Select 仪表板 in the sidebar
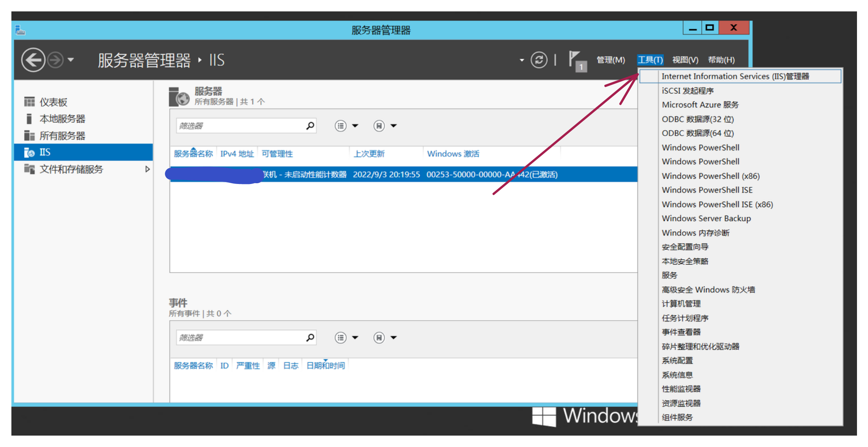Screen dimensions: 868x447 [53, 102]
